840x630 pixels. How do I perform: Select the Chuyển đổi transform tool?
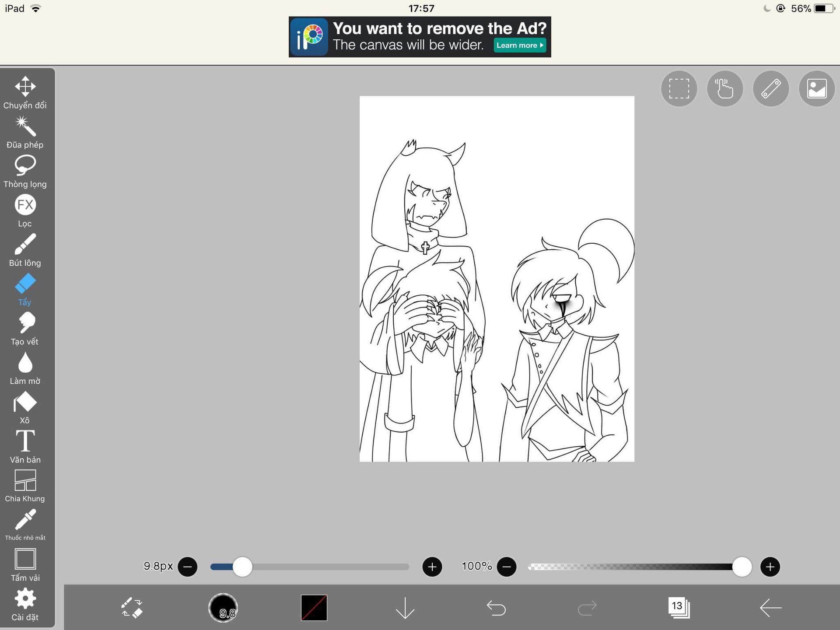click(x=25, y=92)
